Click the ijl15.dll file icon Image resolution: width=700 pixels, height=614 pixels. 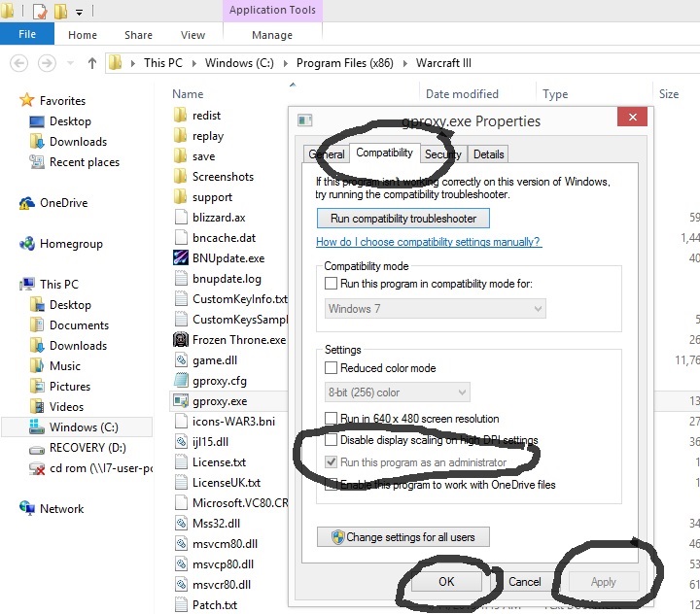pyautogui.click(x=181, y=441)
